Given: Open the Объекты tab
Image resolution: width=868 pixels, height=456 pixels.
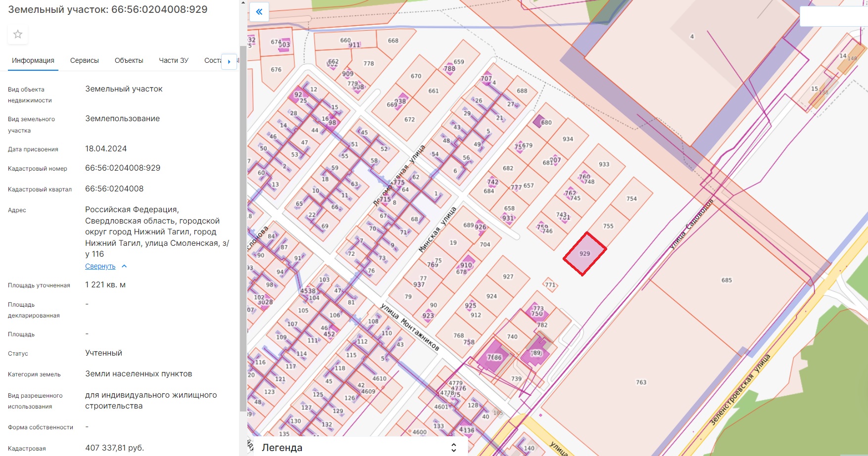Looking at the screenshot, I should (x=129, y=60).
